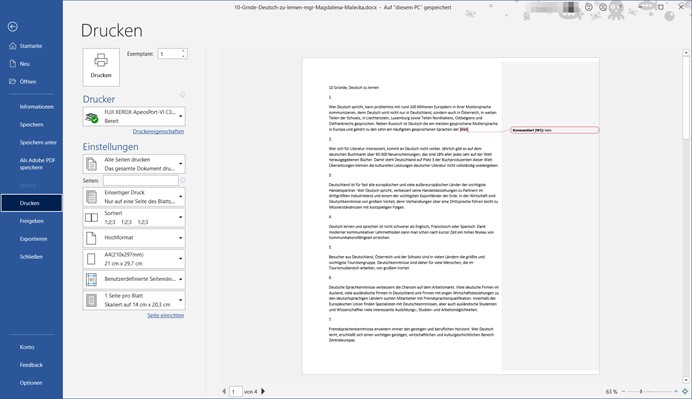The image size is (692, 399).
Task: Click the smiley feedback icon in title bar
Action: coord(589,7)
